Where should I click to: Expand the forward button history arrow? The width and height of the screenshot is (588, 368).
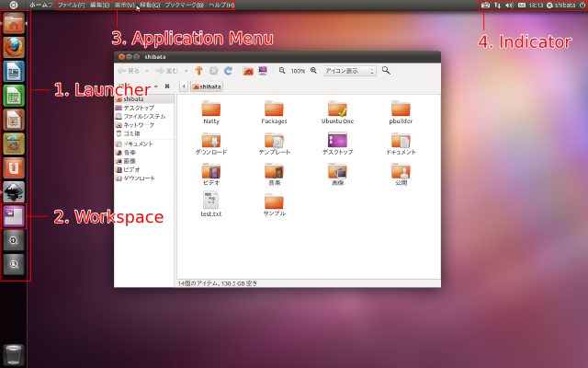[x=186, y=71]
